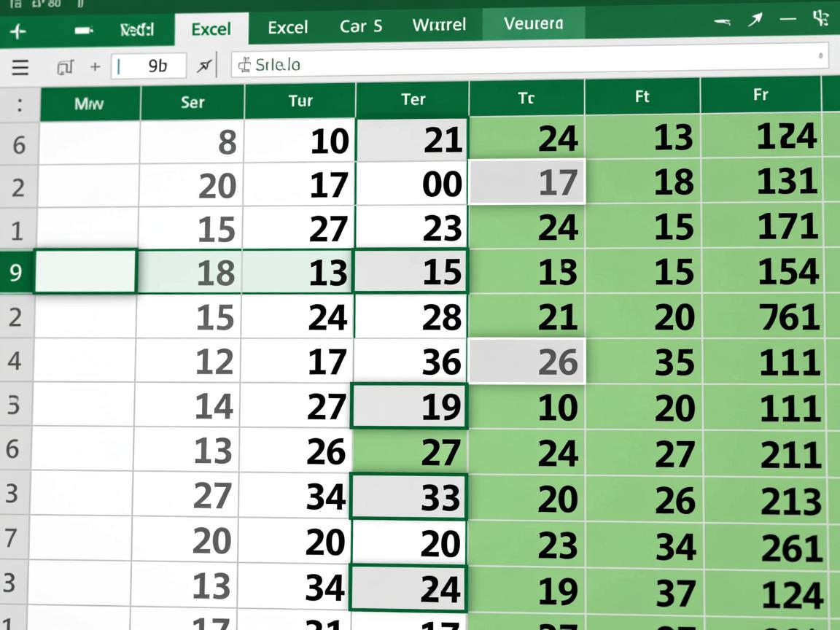Click the icon right of the name box

tap(205, 66)
